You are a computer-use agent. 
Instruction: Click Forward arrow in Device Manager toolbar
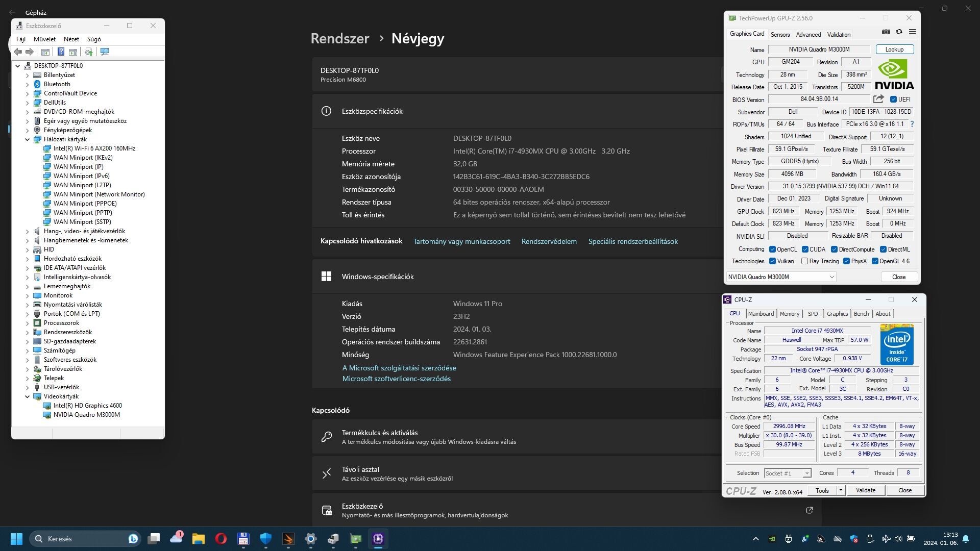coord(30,52)
